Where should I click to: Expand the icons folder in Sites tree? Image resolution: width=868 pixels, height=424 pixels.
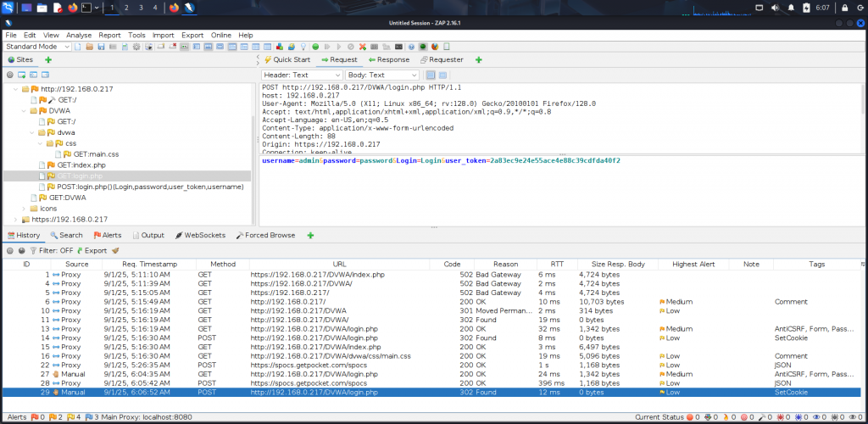pos(24,208)
